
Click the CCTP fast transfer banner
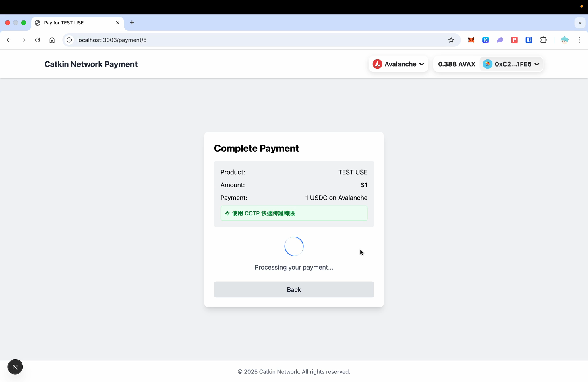(x=294, y=213)
